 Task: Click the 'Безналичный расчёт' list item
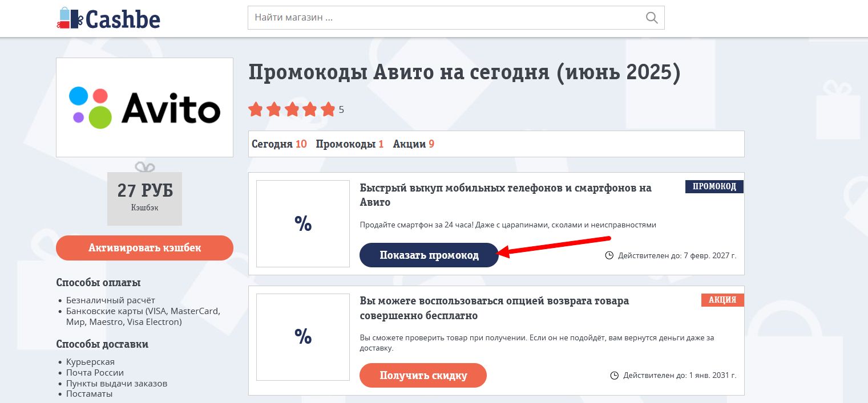(x=111, y=300)
